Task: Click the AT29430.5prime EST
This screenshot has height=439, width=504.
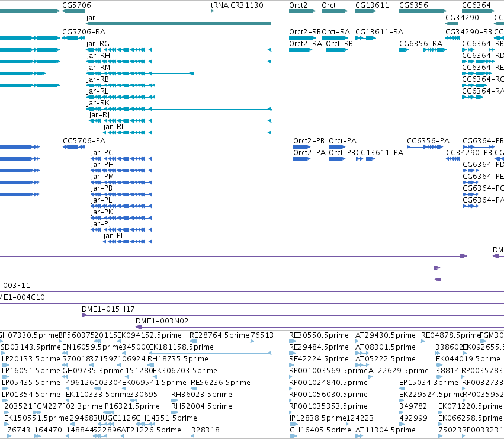Action: pos(357,341)
